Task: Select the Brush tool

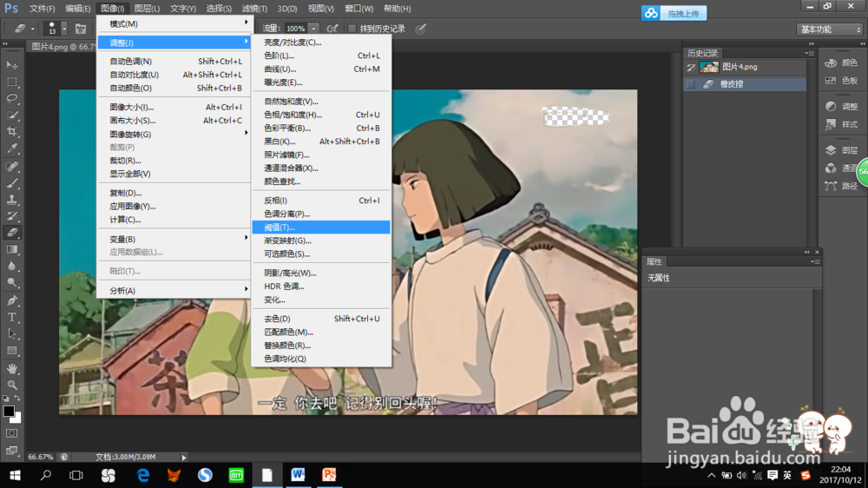Action: pos(11,183)
